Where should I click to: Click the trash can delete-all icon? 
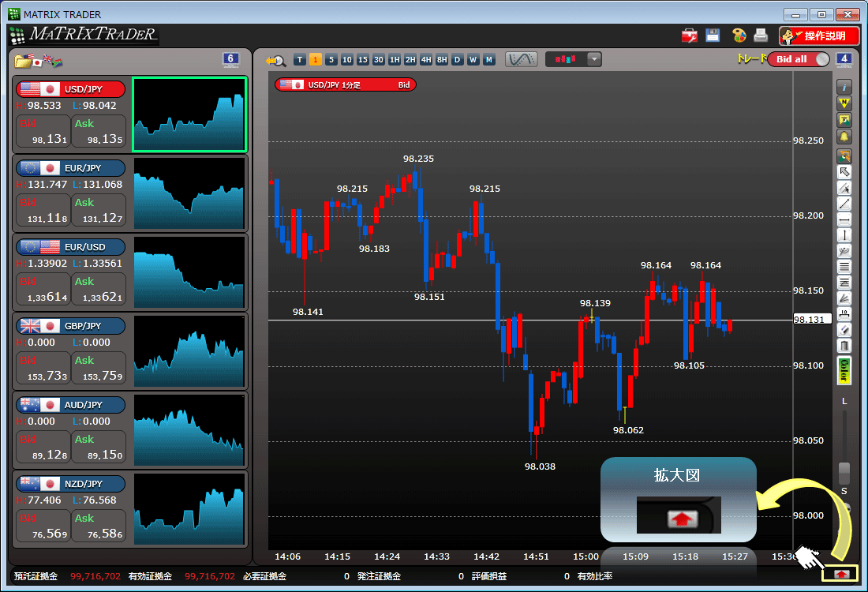point(844,346)
